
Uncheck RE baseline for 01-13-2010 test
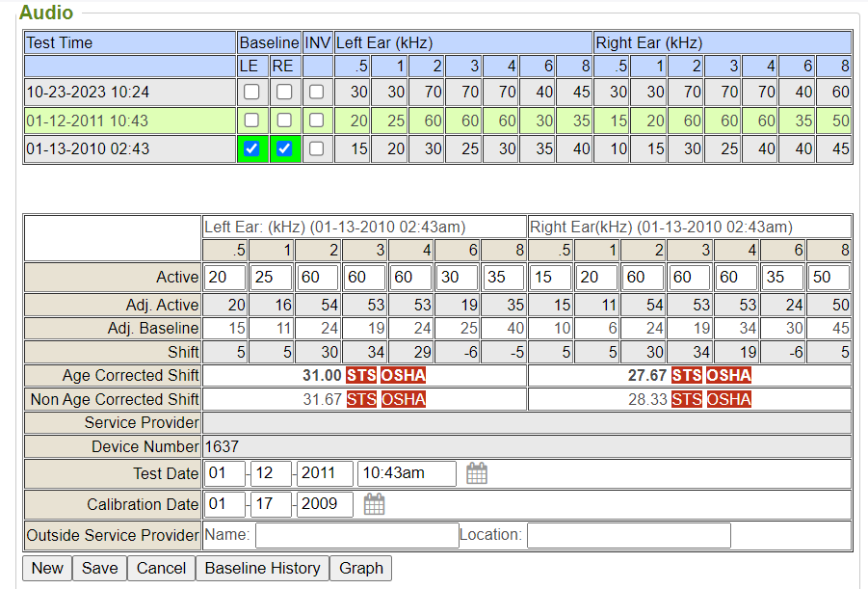[x=283, y=149]
